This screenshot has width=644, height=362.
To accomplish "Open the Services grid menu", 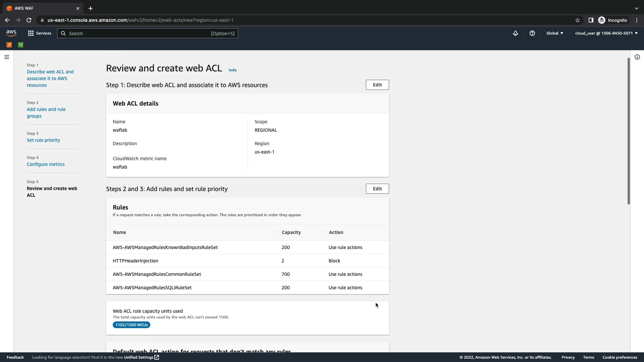I will click(40, 33).
